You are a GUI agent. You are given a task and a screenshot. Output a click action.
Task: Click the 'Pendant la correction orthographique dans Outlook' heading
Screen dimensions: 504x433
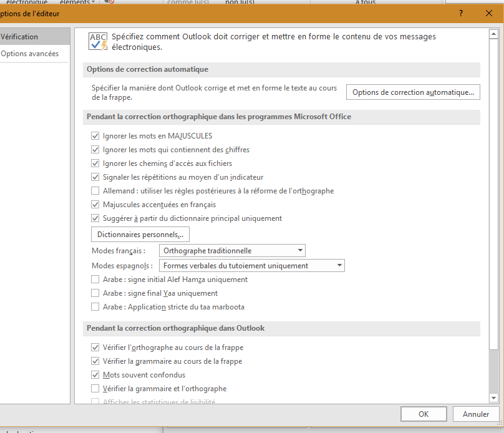pyautogui.click(x=176, y=328)
